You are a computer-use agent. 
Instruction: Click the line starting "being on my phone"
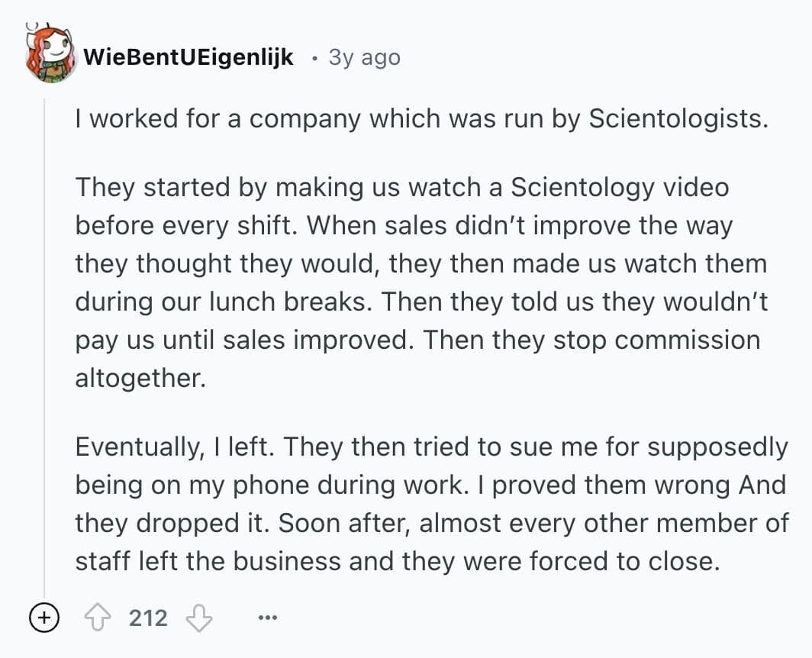point(430,485)
